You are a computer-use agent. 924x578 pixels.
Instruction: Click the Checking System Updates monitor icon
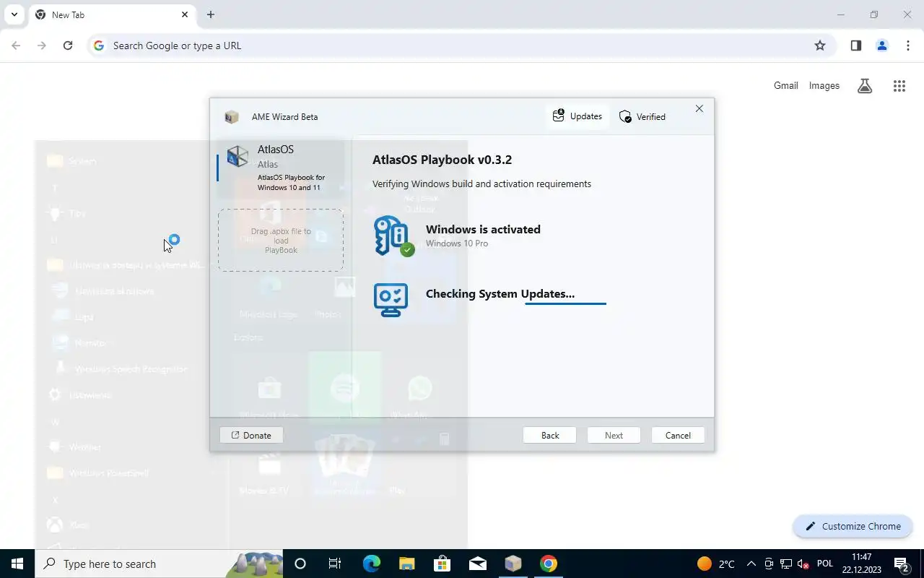(x=391, y=299)
